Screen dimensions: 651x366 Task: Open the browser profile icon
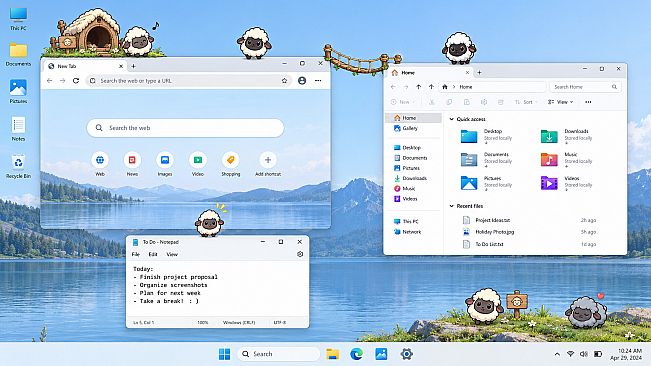click(x=302, y=81)
